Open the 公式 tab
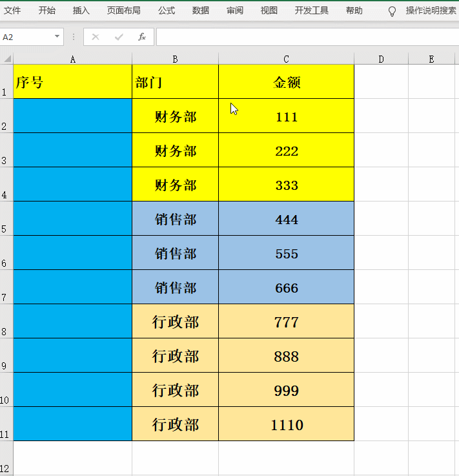 click(x=167, y=10)
